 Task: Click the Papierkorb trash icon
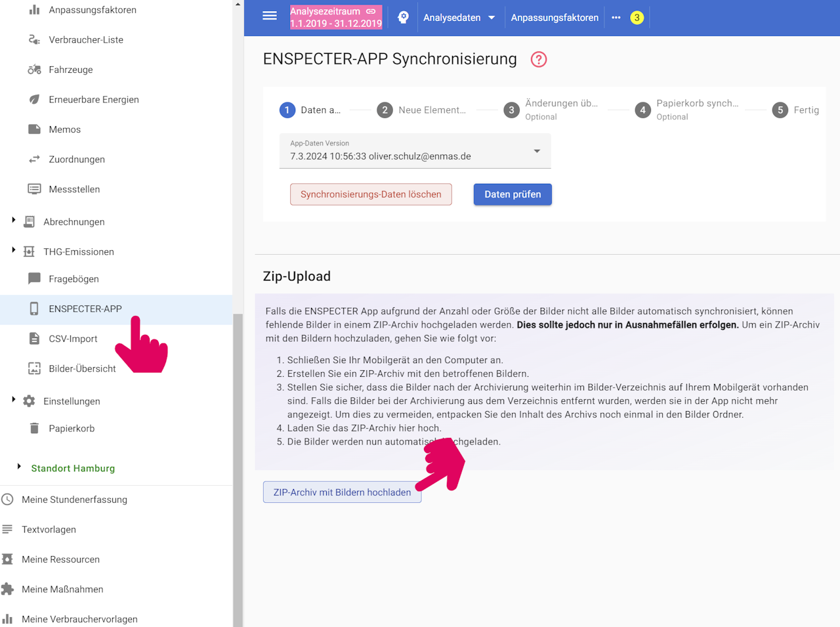coord(34,429)
